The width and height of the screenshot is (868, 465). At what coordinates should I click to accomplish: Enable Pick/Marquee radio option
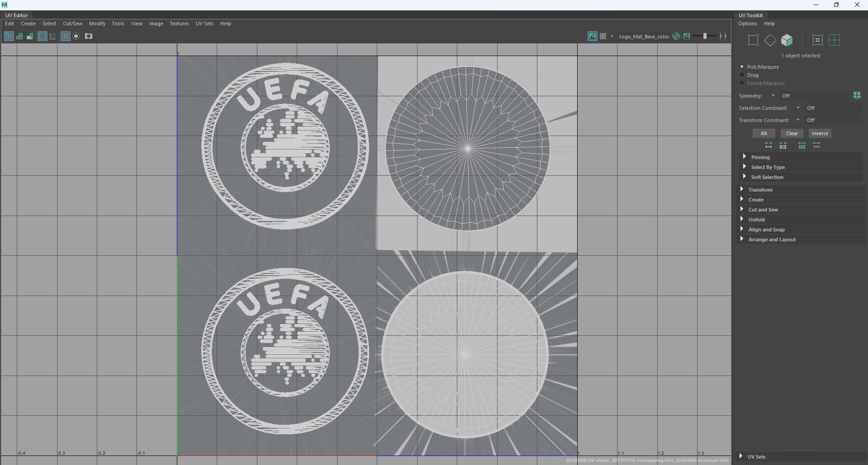742,67
